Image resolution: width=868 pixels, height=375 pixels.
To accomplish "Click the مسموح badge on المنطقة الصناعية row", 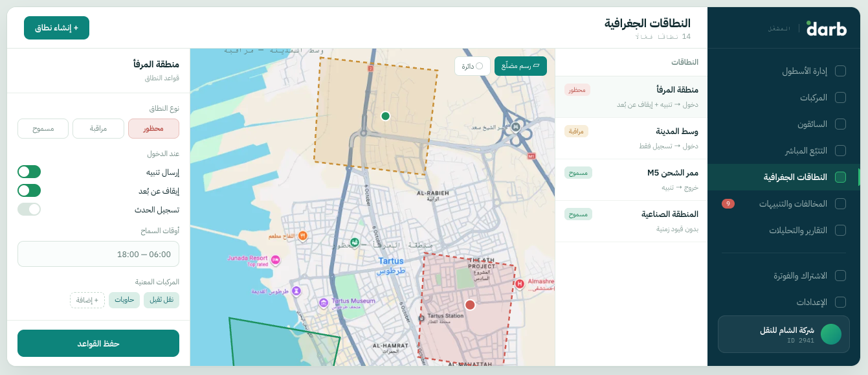I will (x=578, y=214).
